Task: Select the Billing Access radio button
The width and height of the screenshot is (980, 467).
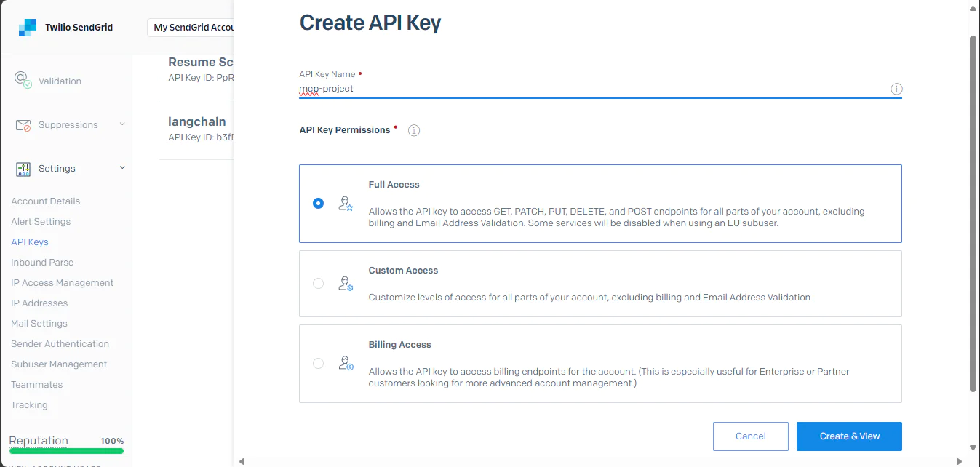Action: coord(318,363)
